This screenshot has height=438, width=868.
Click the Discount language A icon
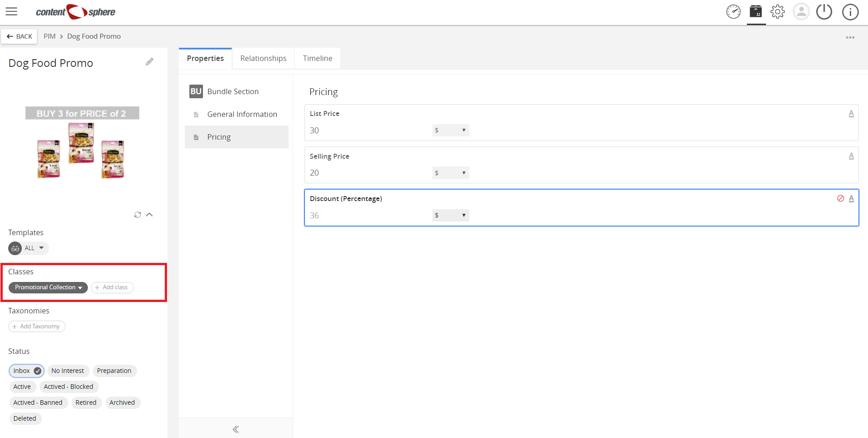coord(851,198)
